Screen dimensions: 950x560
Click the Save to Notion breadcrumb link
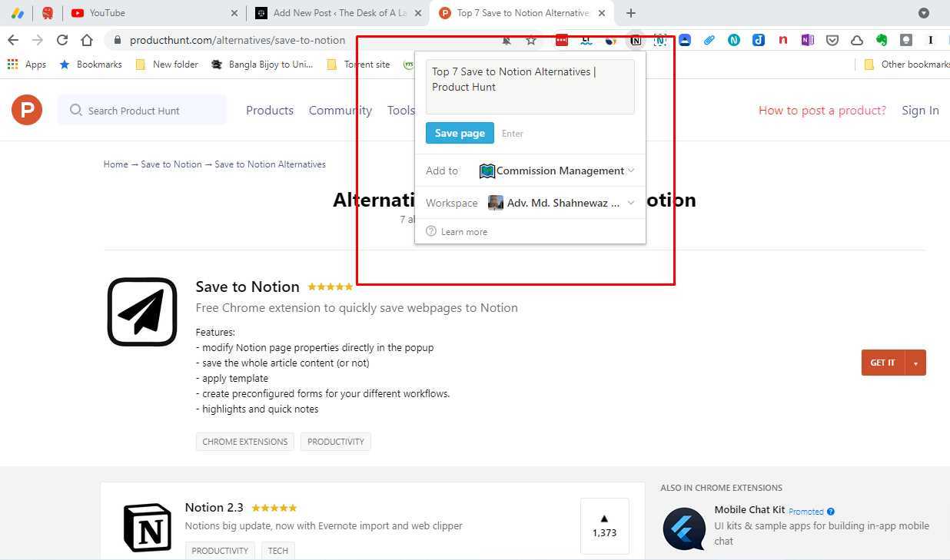coord(171,164)
